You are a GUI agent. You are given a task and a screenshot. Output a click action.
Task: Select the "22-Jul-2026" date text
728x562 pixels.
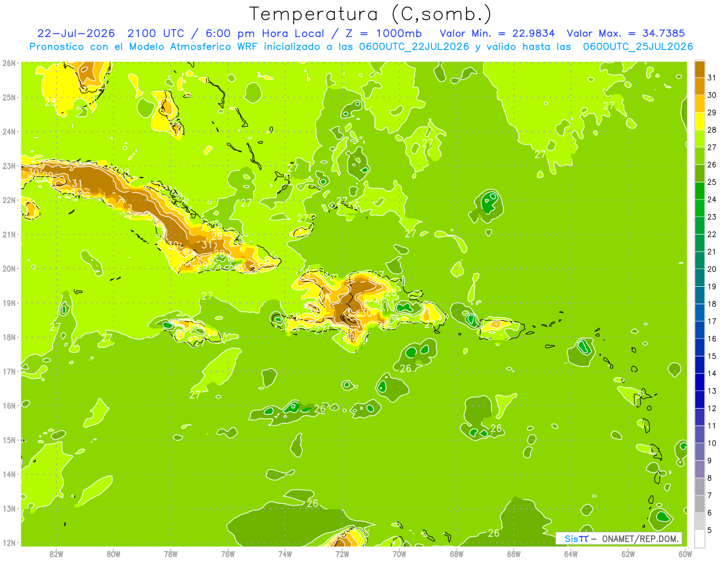click(78, 33)
